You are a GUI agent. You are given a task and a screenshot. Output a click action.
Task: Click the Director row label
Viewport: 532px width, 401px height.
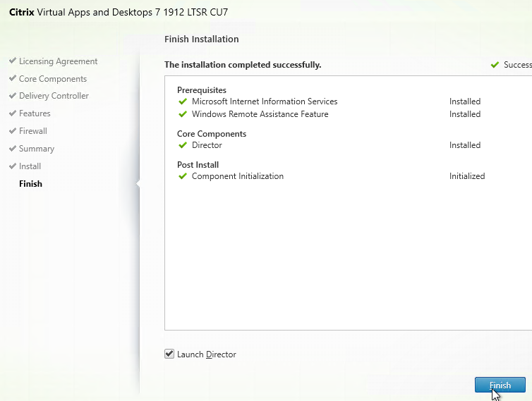pos(207,145)
